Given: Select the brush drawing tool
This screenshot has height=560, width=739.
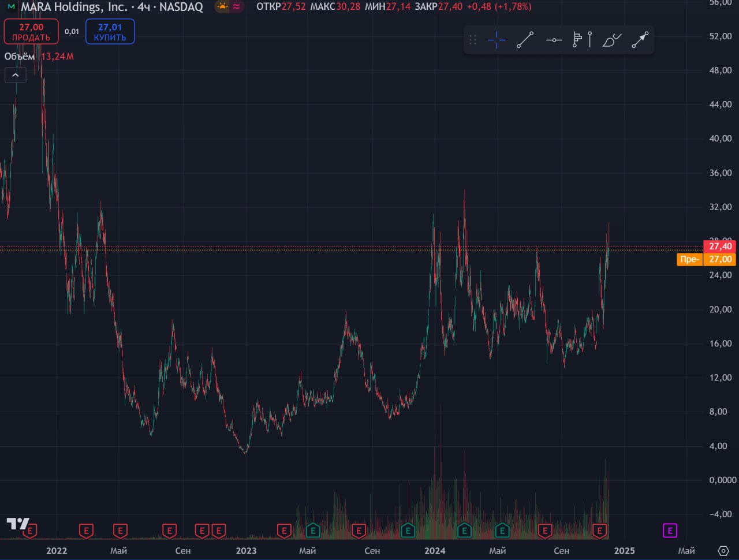Looking at the screenshot, I should [611, 40].
